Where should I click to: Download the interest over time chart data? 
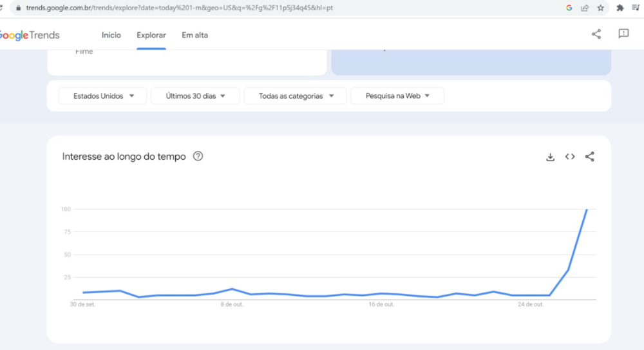(550, 157)
